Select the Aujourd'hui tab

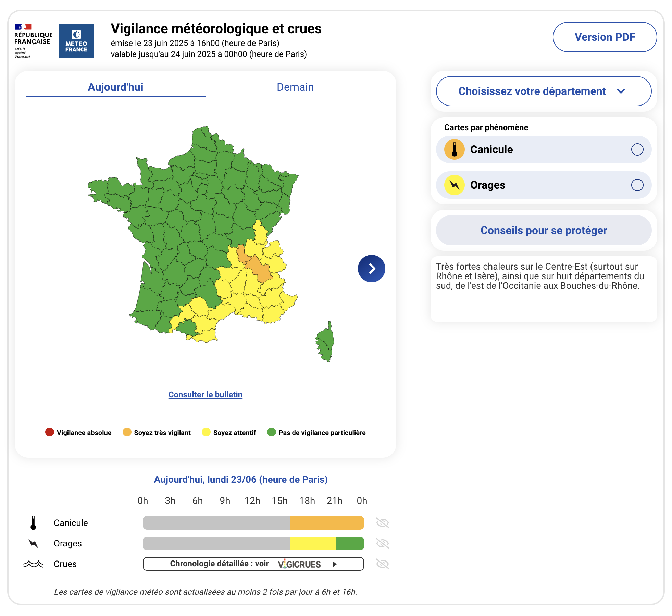[115, 87]
